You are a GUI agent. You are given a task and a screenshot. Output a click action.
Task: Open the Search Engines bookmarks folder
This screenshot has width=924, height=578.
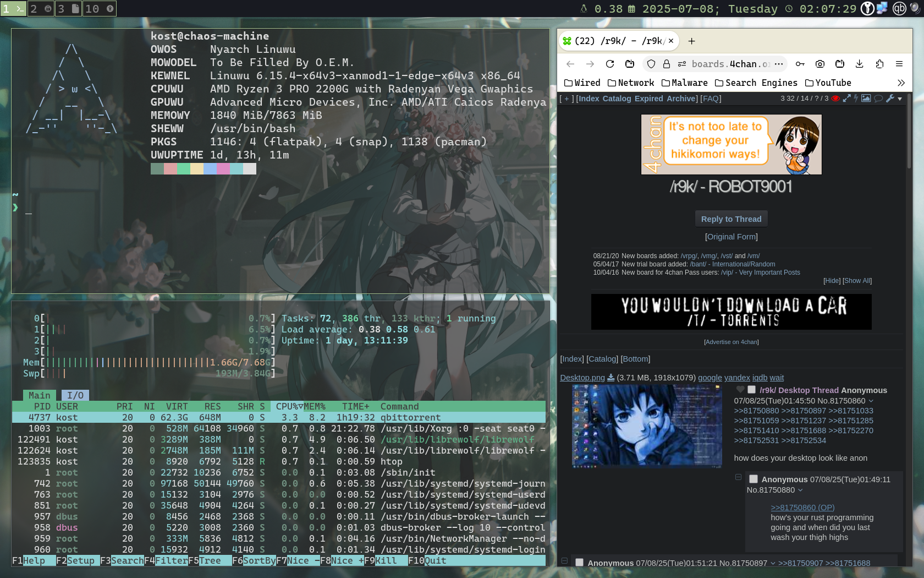tap(756, 83)
